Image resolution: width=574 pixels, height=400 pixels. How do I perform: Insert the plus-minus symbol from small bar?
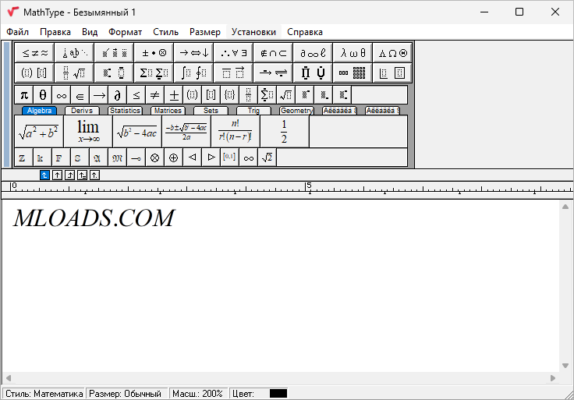pyautogui.click(x=174, y=95)
